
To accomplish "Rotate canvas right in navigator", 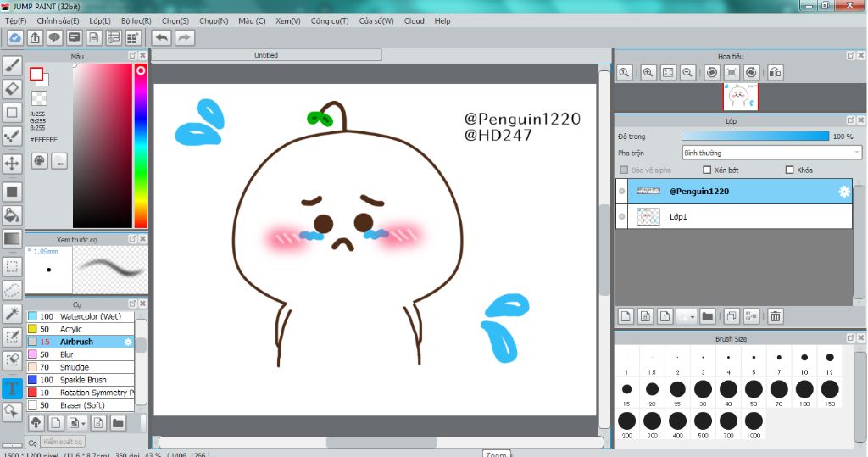I will point(751,73).
